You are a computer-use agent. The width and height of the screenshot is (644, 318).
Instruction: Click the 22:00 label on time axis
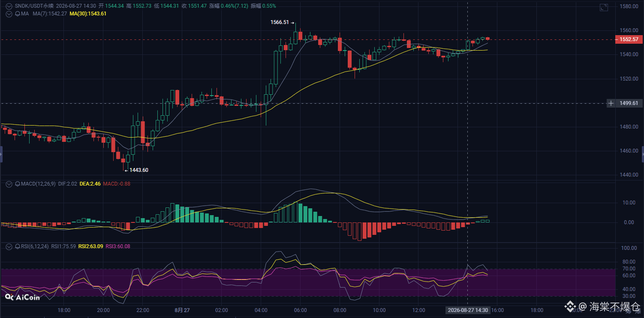143,310
